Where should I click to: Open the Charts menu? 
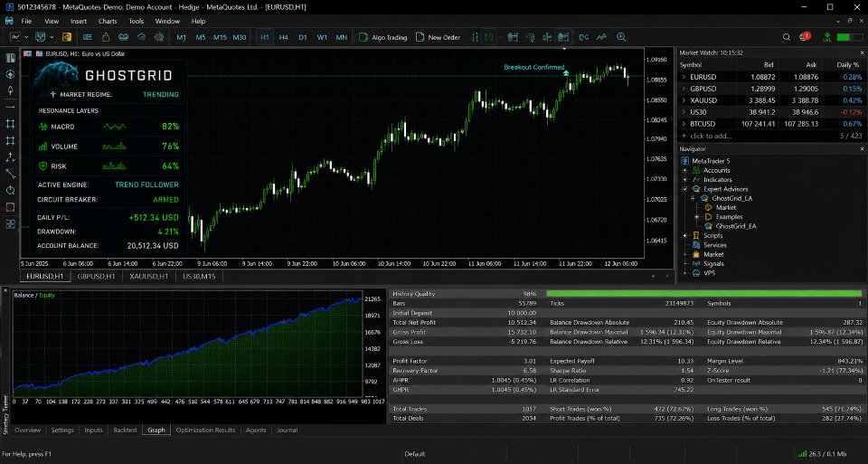click(x=108, y=21)
